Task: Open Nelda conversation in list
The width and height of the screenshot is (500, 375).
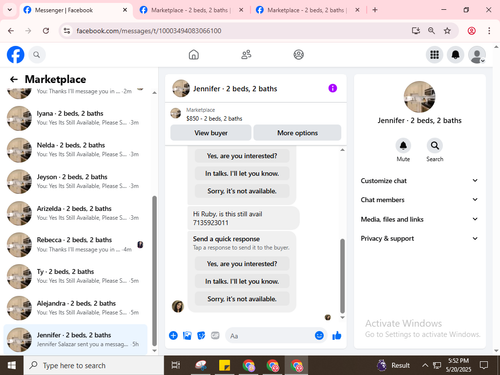Action: pos(76,150)
